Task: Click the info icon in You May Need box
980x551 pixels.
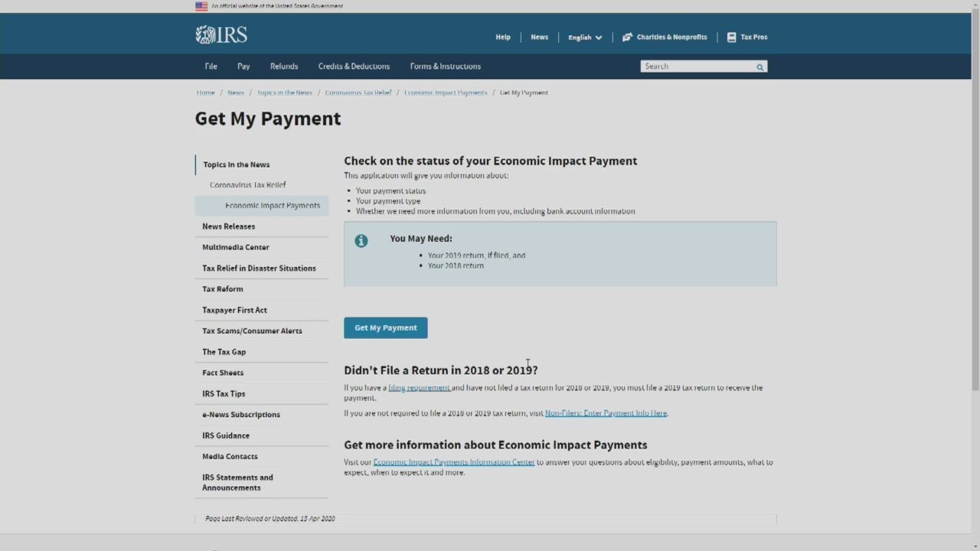Action: 361,241
